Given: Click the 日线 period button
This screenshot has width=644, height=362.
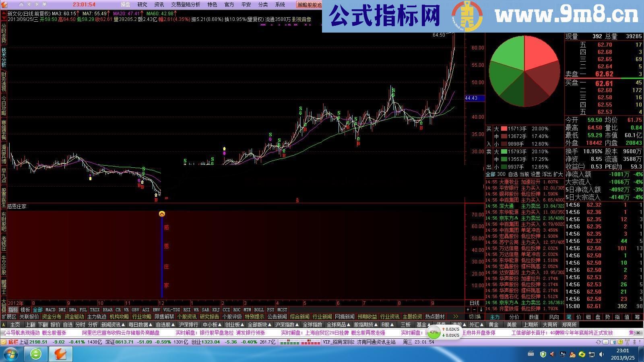Looking at the screenshot, I should (475, 303).
